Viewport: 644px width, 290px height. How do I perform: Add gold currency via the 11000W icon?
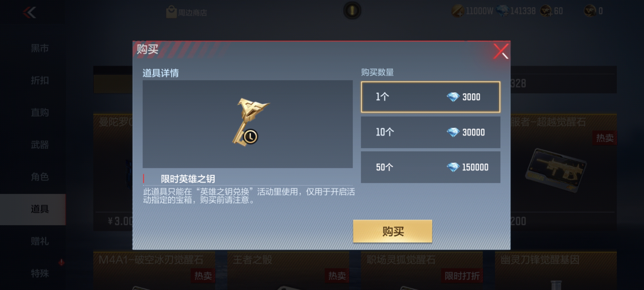coord(458,11)
